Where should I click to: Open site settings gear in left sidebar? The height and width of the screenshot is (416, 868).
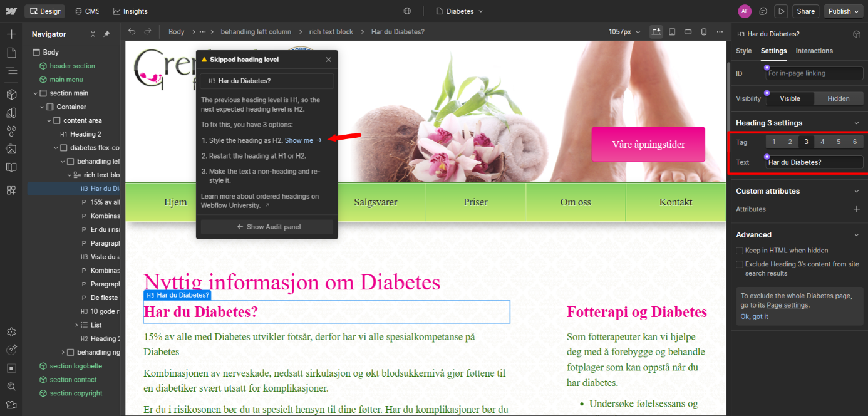[11, 332]
